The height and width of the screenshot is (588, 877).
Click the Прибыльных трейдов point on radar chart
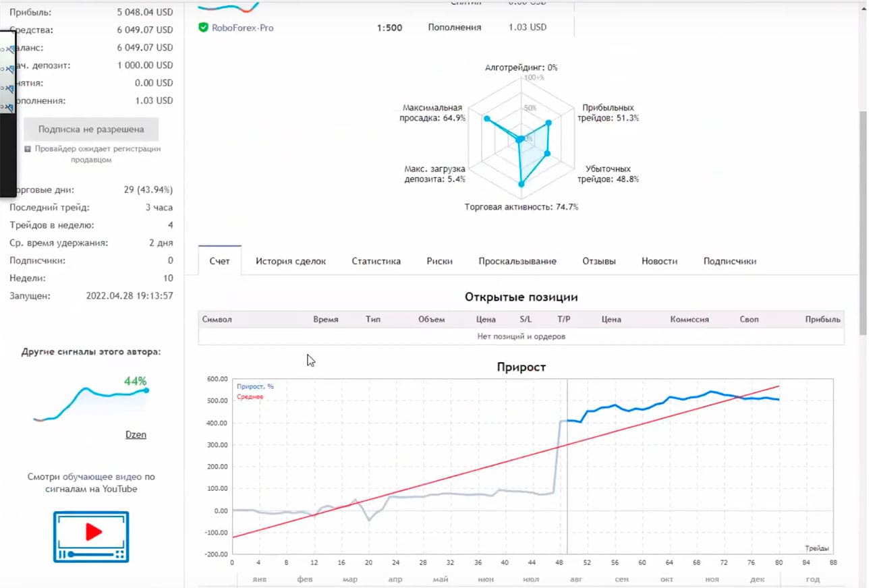point(548,123)
